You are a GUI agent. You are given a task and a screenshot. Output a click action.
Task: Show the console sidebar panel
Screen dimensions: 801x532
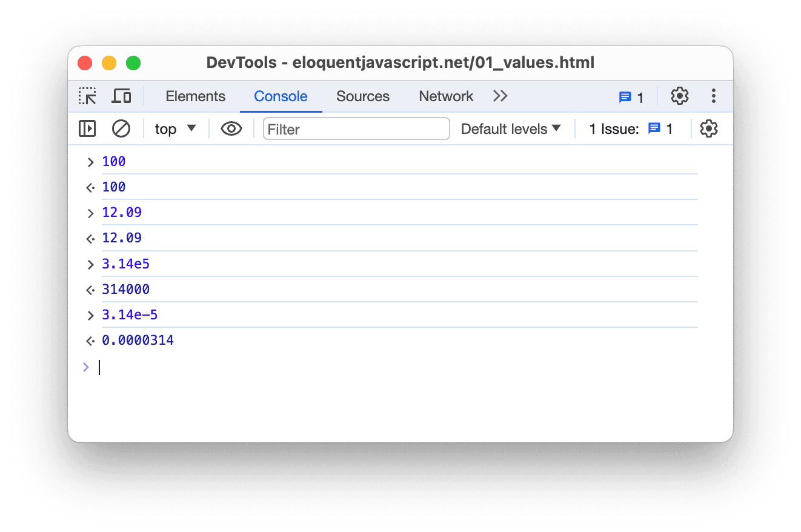(x=87, y=128)
